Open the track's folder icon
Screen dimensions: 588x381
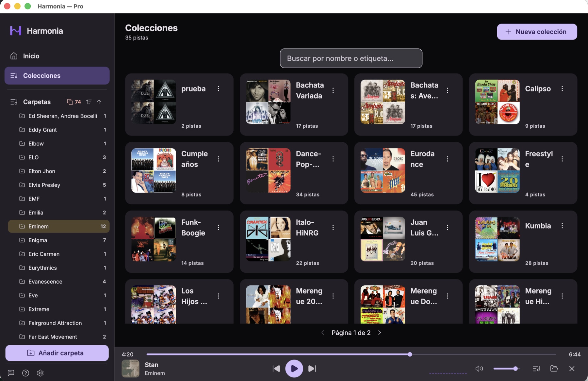coord(554,369)
